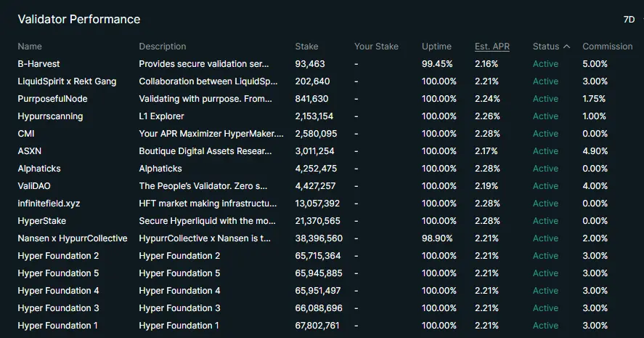Click 'HFT market making infrastructu...' description
The width and height of the screenshot is (644, 338).
click(208, 204)
